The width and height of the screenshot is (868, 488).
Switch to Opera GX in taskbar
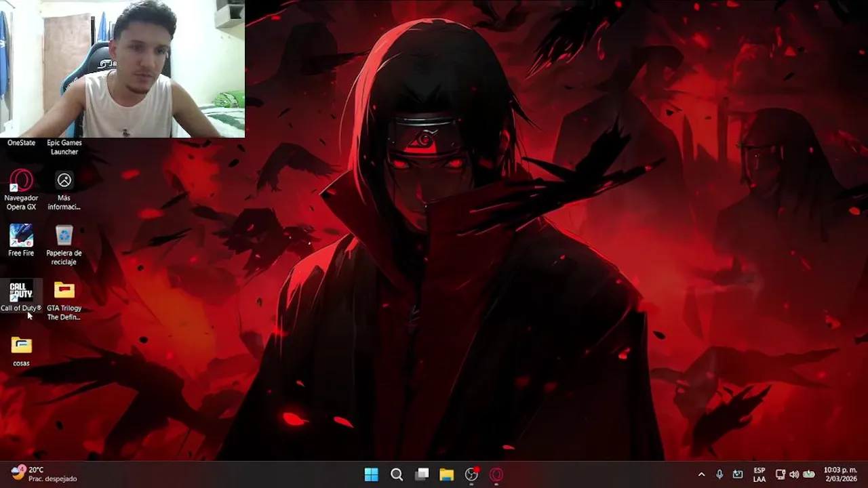click(496, 474)
